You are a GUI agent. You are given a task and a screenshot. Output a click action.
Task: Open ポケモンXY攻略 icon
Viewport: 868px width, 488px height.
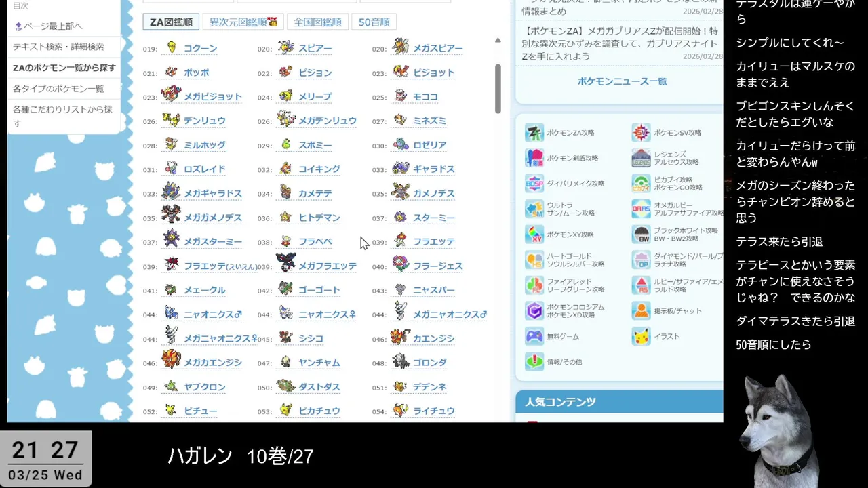coord(534,235)
